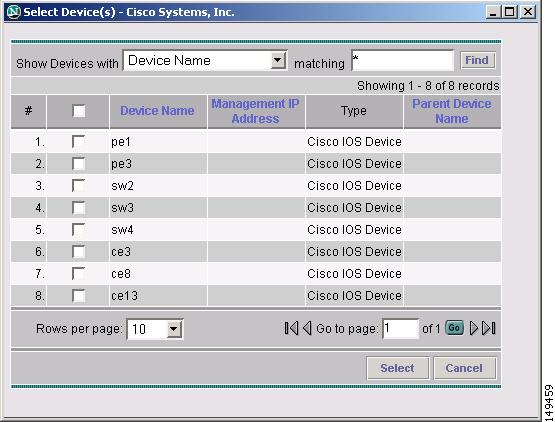Click the Showing 1 - 8 of 8 records text
555x422 pixels.
pyautogui.click(x=428, y=86)
